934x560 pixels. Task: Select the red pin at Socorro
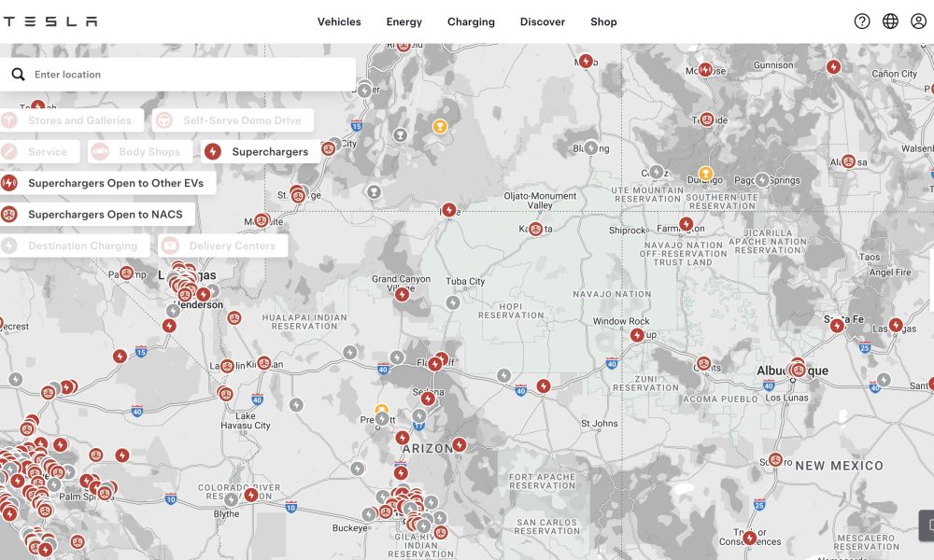click(x=775, y=460)
